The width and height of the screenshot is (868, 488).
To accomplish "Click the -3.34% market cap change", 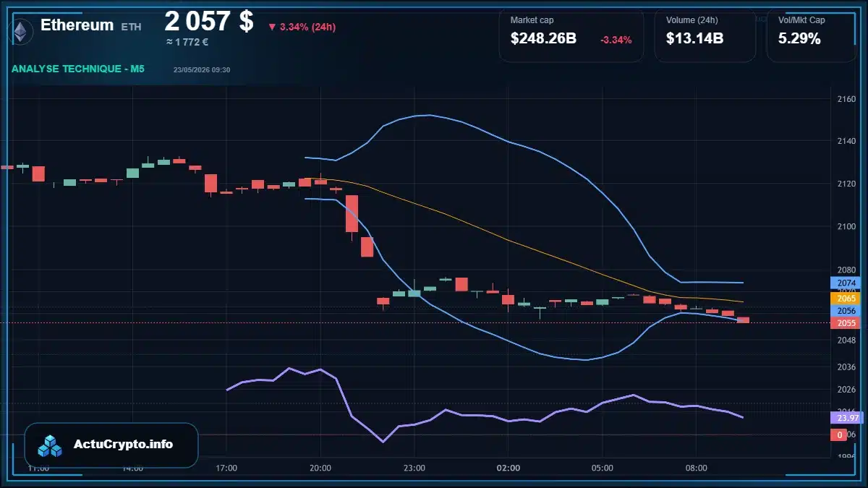I will tap(616, 40).
